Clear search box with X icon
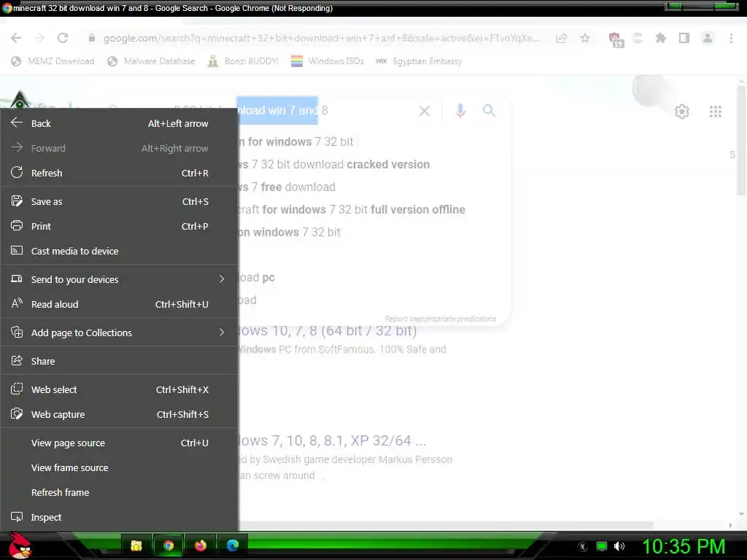This screenshot has width=747, height=560. click(425, 111)
